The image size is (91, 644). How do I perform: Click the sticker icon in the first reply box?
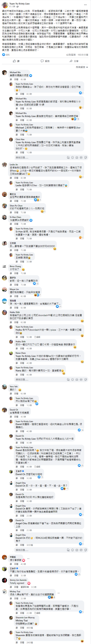86,158
